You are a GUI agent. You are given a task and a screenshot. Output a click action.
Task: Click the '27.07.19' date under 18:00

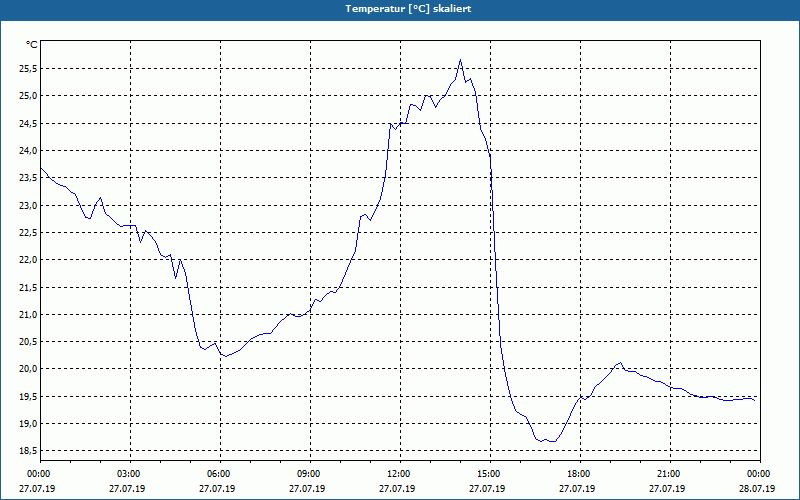click(x=577, y=488)
